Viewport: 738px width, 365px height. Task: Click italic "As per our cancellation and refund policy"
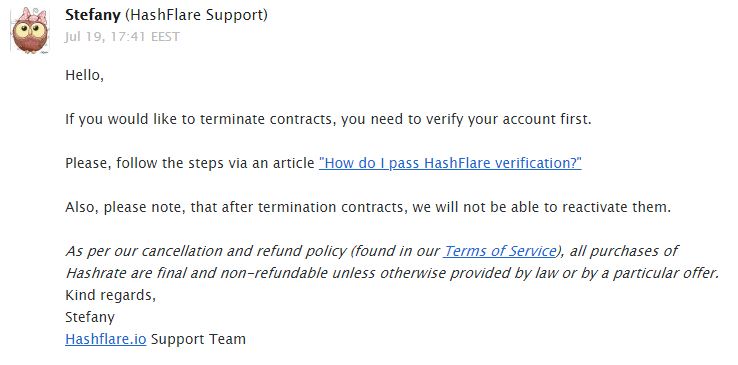coord(206,251)
